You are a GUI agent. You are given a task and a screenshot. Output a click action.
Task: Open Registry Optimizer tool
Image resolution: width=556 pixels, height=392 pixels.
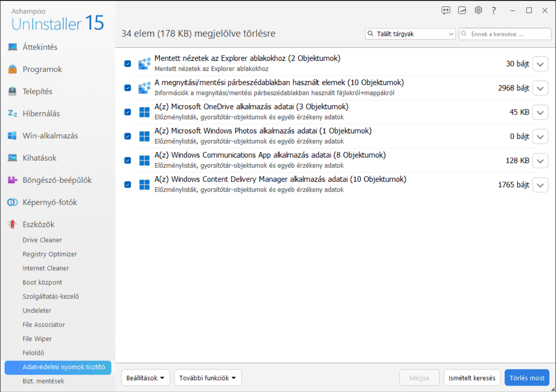50,254
